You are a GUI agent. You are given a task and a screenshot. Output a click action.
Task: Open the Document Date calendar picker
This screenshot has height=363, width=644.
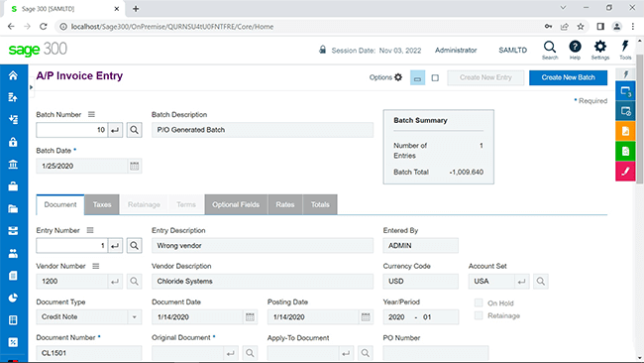[x=250, y=317]
